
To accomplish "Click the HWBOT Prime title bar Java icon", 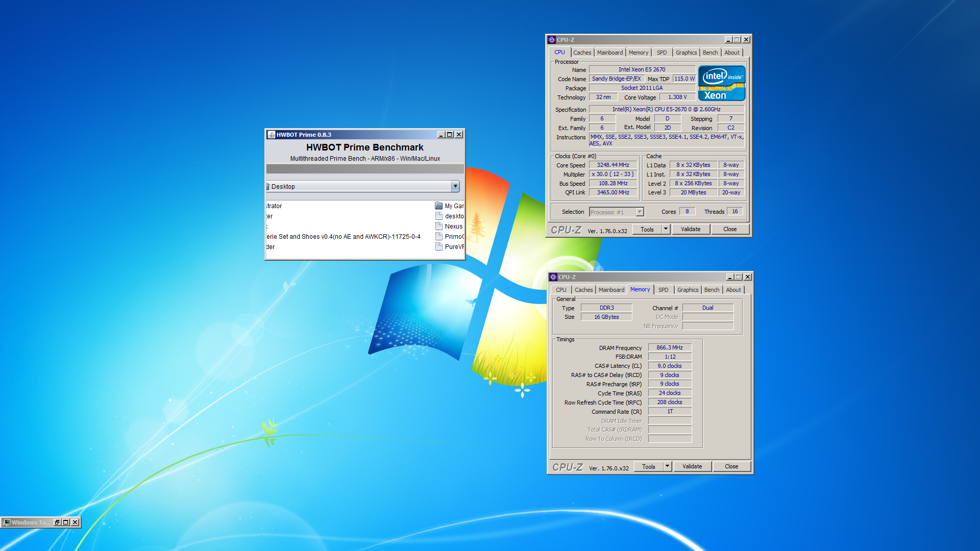I will [272, 135].
